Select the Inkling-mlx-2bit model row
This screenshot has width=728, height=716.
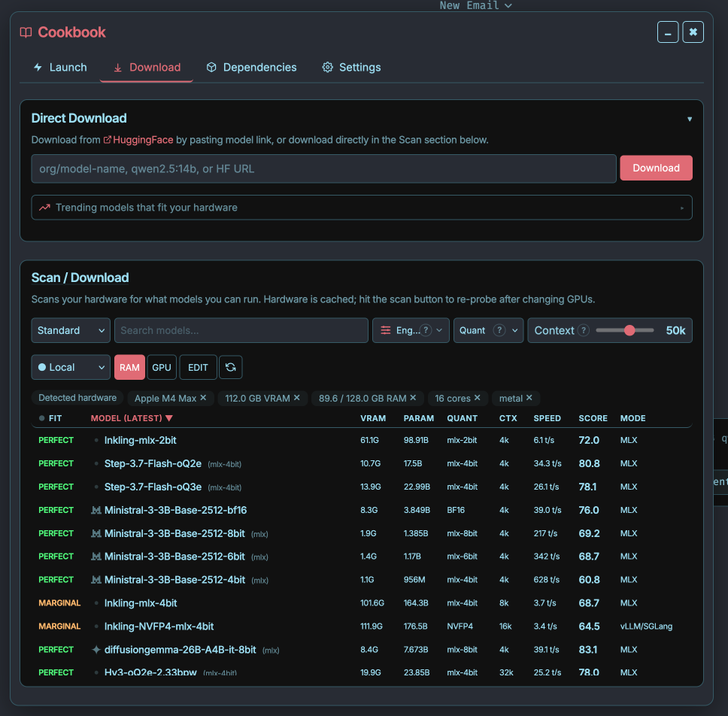pyautogui.click(x=362, y=440)
